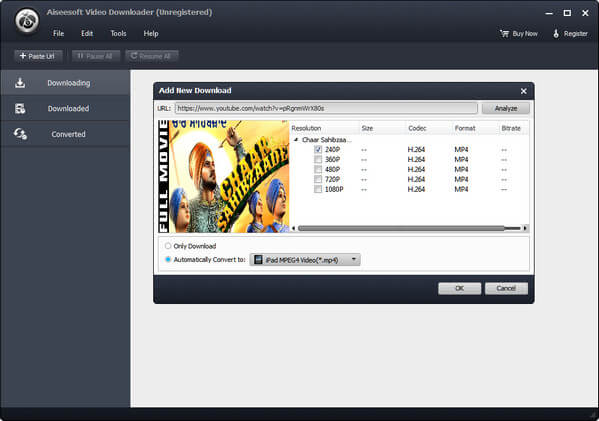Click the Converted refresh icon in sidebar

pyautogui.click(x=20, y=134)
